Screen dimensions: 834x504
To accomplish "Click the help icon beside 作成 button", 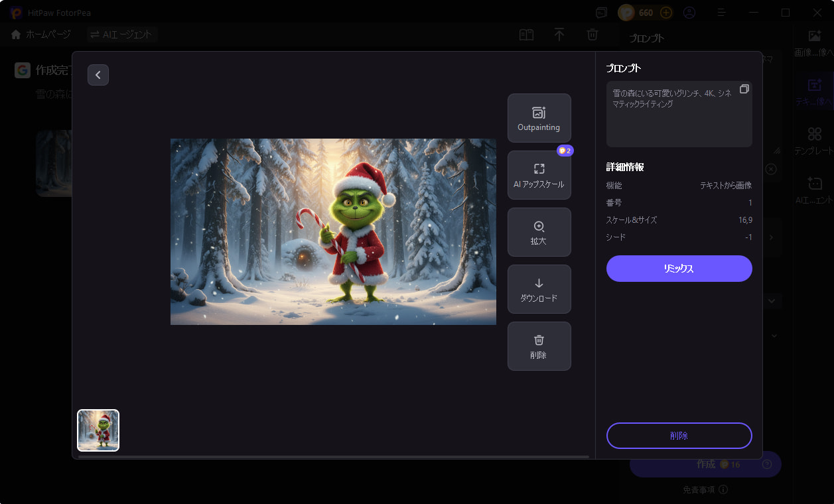I will tap(767, 464).
